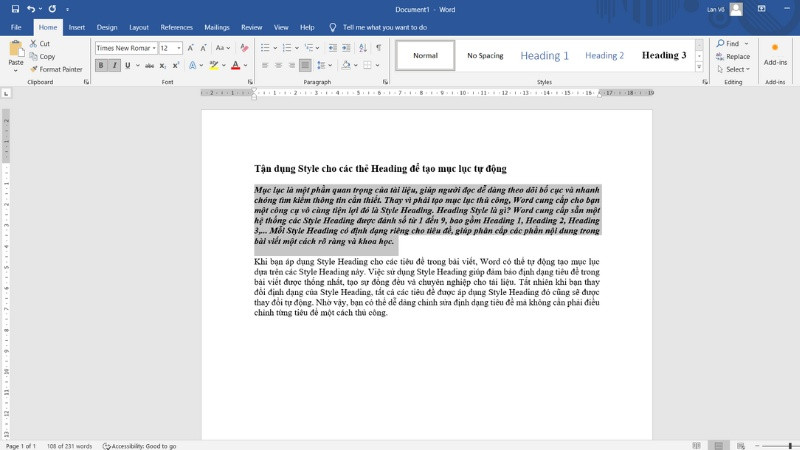Apply the Heading 1 style
800x450 pixels.
(x=544, y=56)
